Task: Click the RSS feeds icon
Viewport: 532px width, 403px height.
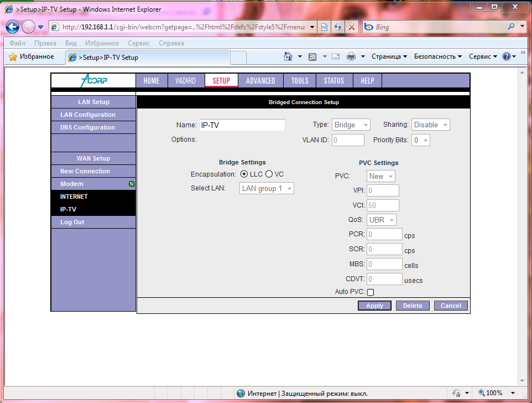Action: click(x=312, y=56)
